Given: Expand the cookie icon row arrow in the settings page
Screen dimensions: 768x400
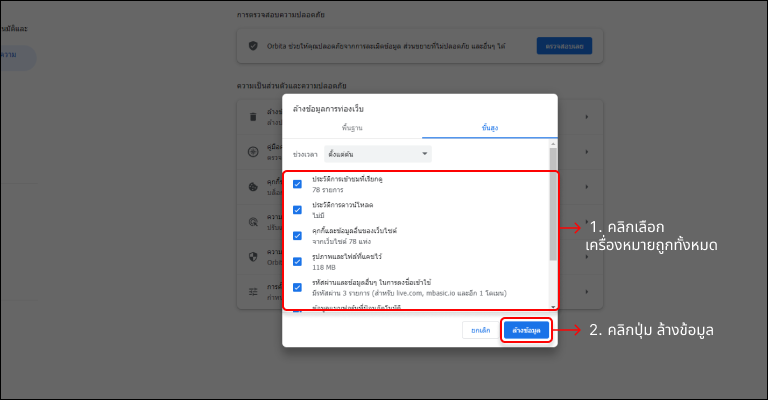Looking at the screenshot, I should click(586, 187).
